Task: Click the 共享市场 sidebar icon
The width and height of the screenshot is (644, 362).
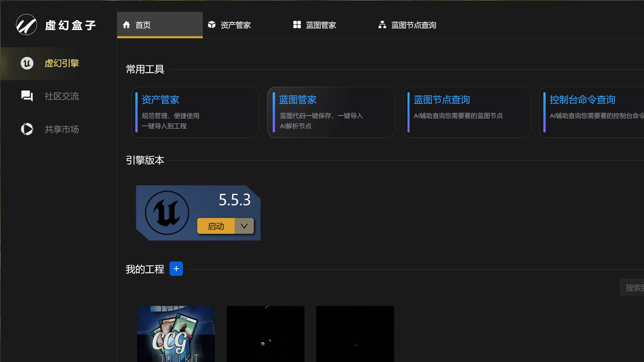Action: tap(27, 129)
